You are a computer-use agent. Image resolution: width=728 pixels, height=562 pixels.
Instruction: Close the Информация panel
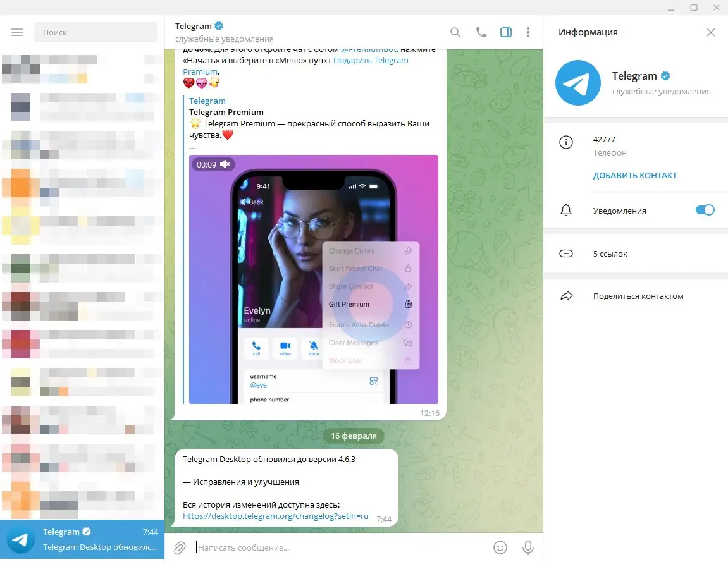click(x=710, y=32)
